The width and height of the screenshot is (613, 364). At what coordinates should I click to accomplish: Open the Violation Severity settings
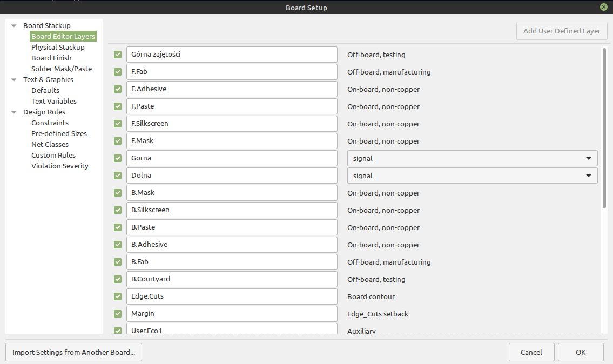tap(59, 166)
